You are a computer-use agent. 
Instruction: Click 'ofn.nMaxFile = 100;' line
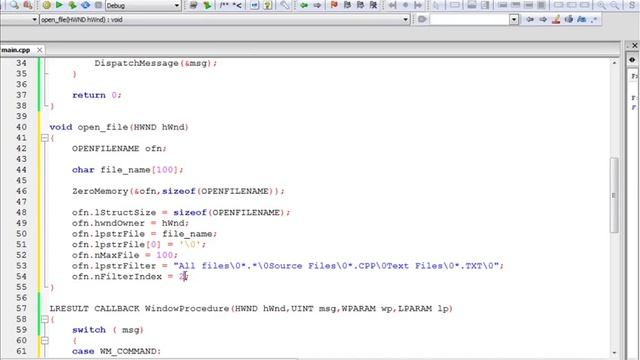(x=125, y=255)
